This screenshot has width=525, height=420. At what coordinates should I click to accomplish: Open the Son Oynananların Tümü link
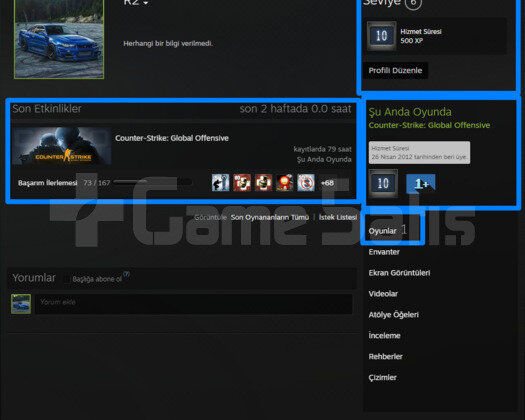270,217
